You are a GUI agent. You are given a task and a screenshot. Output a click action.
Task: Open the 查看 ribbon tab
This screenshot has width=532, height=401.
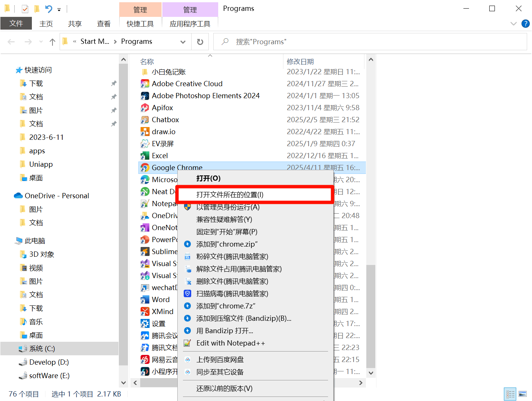104,24
